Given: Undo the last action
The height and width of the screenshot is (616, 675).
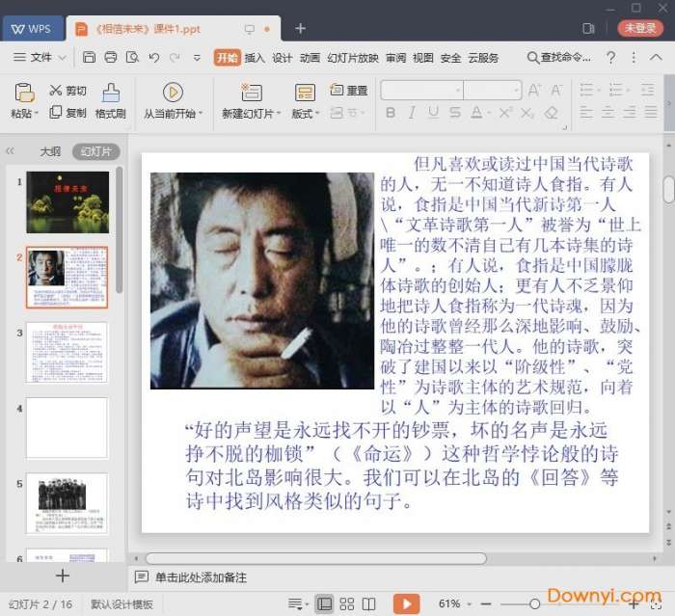Looking at the screenshot, I should pos(154,57).
